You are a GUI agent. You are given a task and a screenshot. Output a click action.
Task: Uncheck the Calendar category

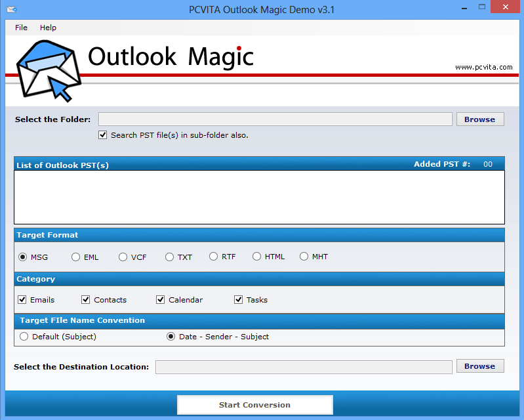(161, 300)
